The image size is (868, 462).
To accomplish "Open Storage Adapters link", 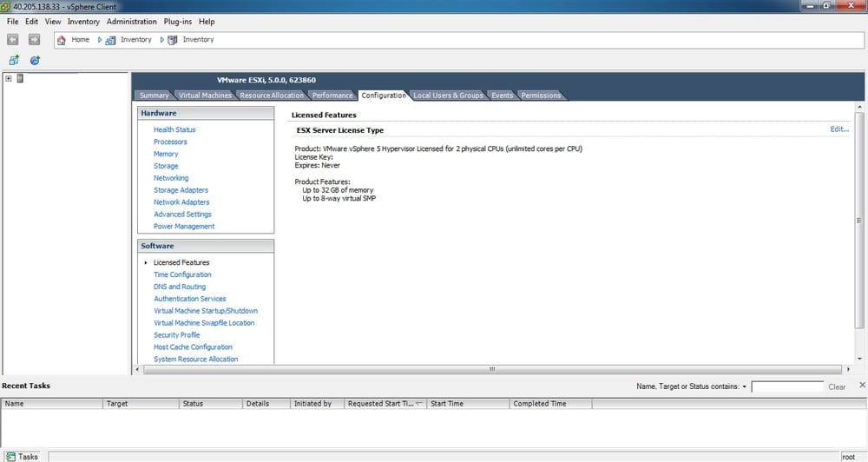I will click(181, 190).
